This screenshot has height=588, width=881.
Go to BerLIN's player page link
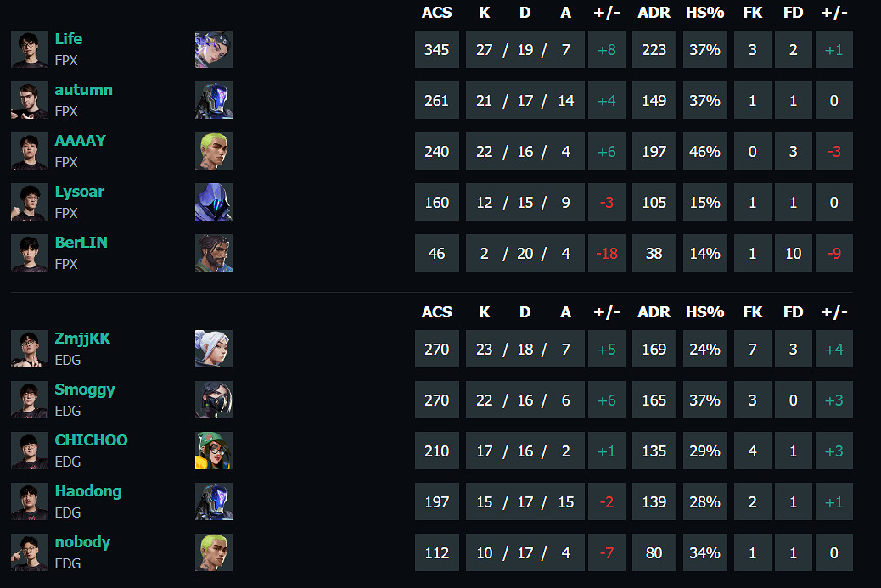point(81,243)
